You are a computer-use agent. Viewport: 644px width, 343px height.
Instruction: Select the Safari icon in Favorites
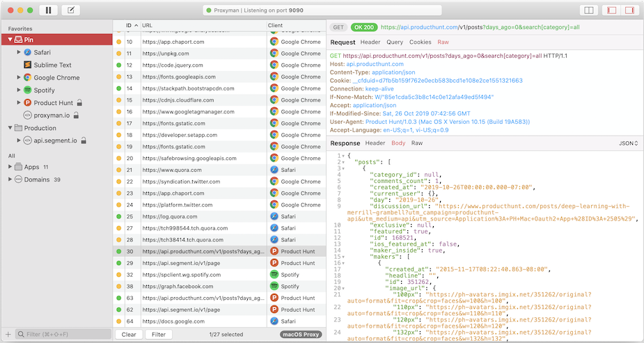(28, 52)
